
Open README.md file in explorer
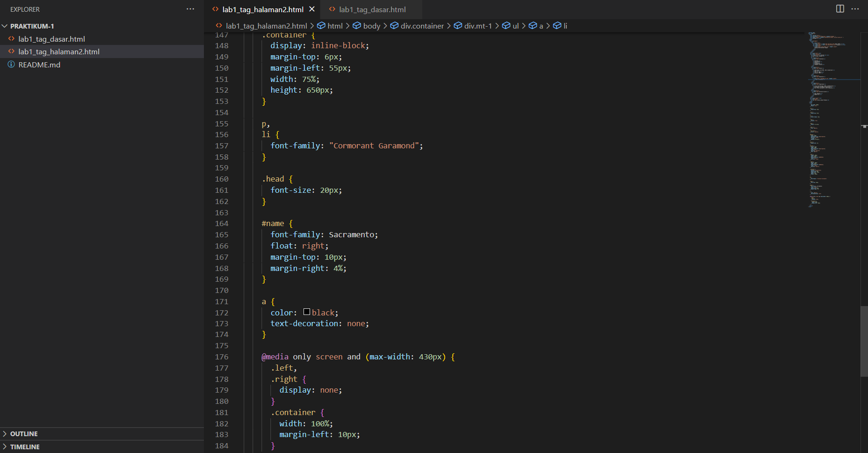coord(102,65)
